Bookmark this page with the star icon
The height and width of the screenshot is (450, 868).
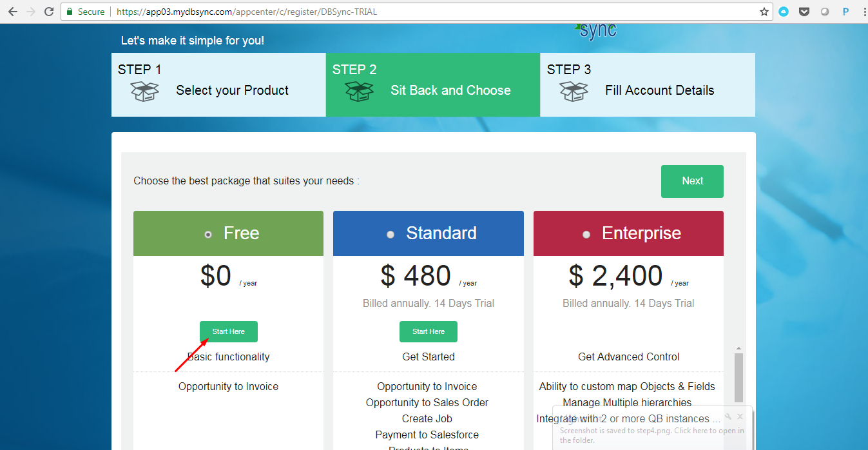point(764,12)
